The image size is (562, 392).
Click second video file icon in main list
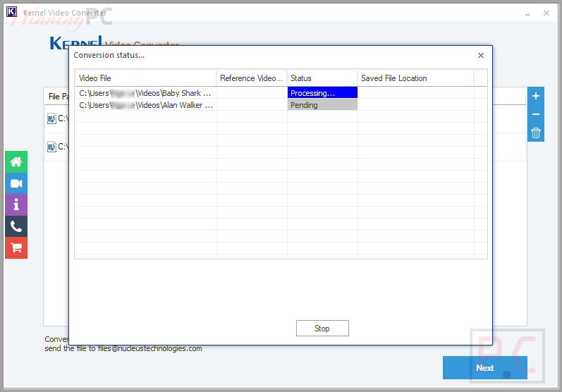(x=51, y=147)
